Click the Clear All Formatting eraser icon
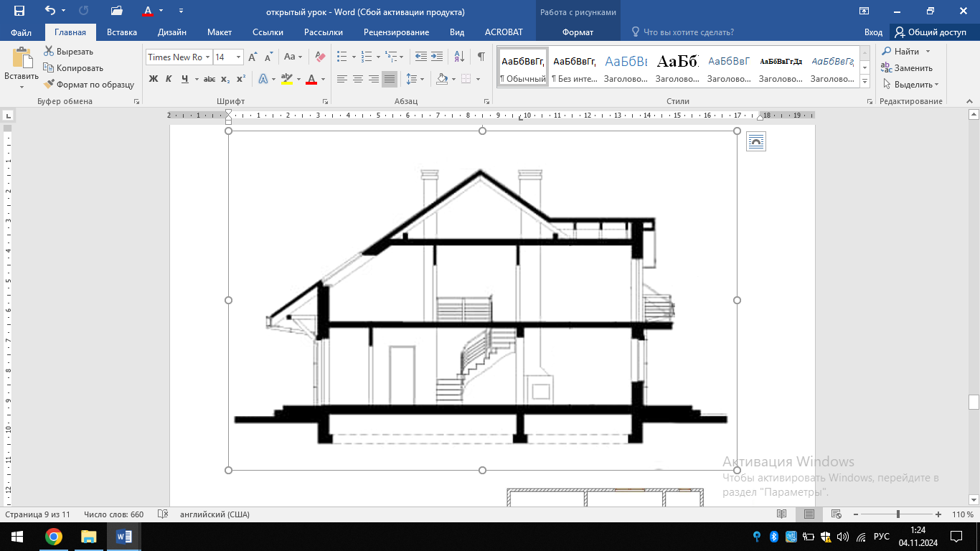 [320, 57]
